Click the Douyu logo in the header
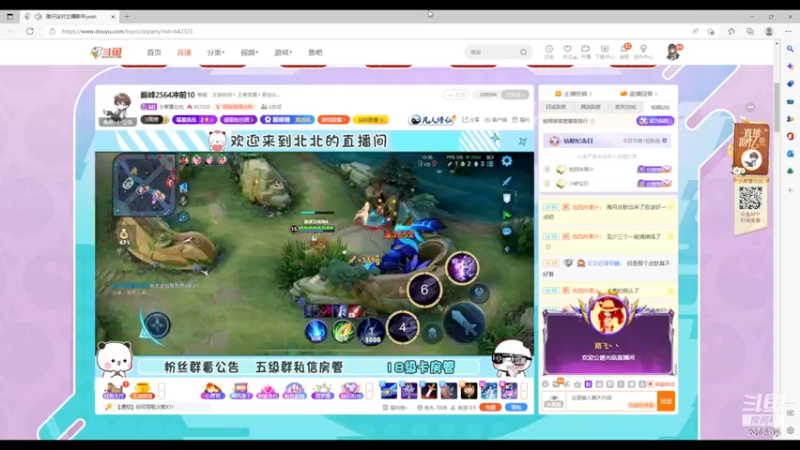The height and width of the screenshot is (450, 800). coord(107,53)
